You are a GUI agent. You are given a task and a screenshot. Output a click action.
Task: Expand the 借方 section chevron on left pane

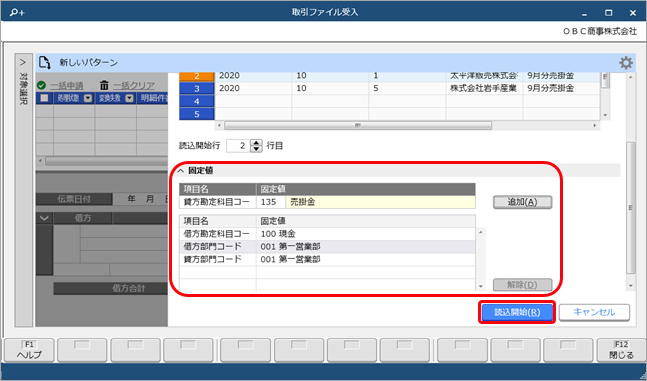[x=44, y=218]
